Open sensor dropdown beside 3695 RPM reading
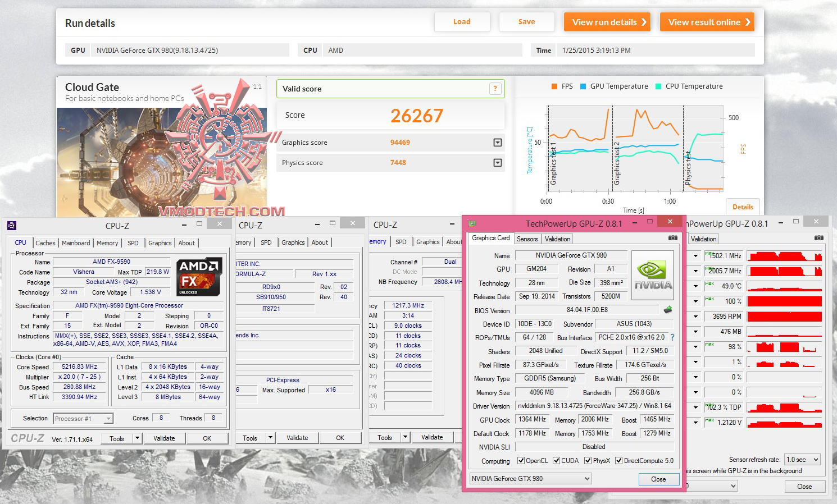Screen dimensions: 837x504 [695, 317]
